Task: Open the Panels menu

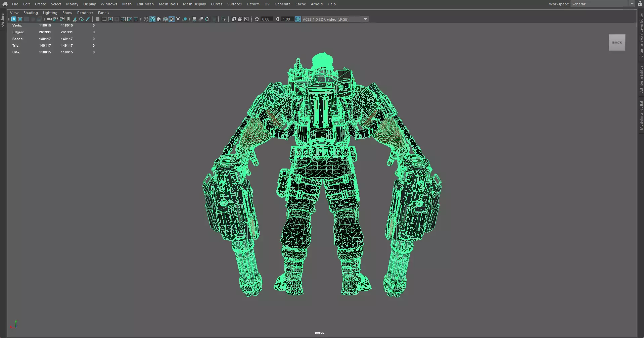Action: (103, 13)
